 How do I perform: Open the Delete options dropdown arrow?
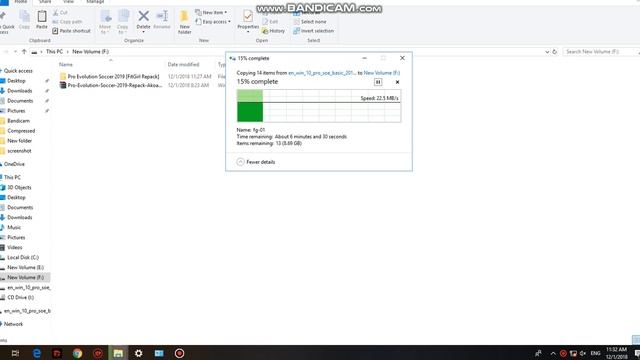pos(143,32)
